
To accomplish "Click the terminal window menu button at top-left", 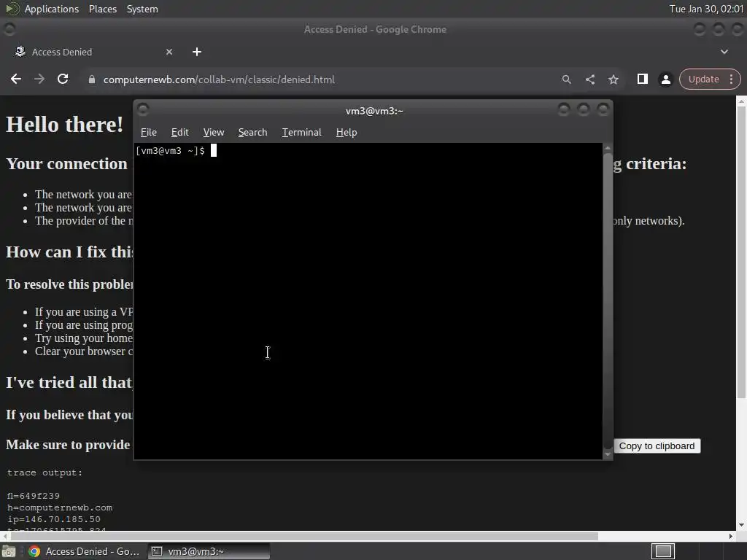I will (143, 110).
